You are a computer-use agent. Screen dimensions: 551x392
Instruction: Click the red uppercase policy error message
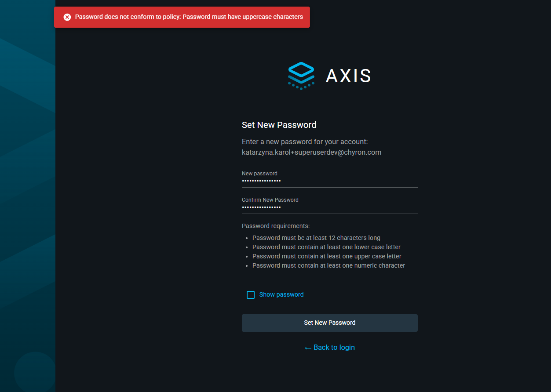189,17
